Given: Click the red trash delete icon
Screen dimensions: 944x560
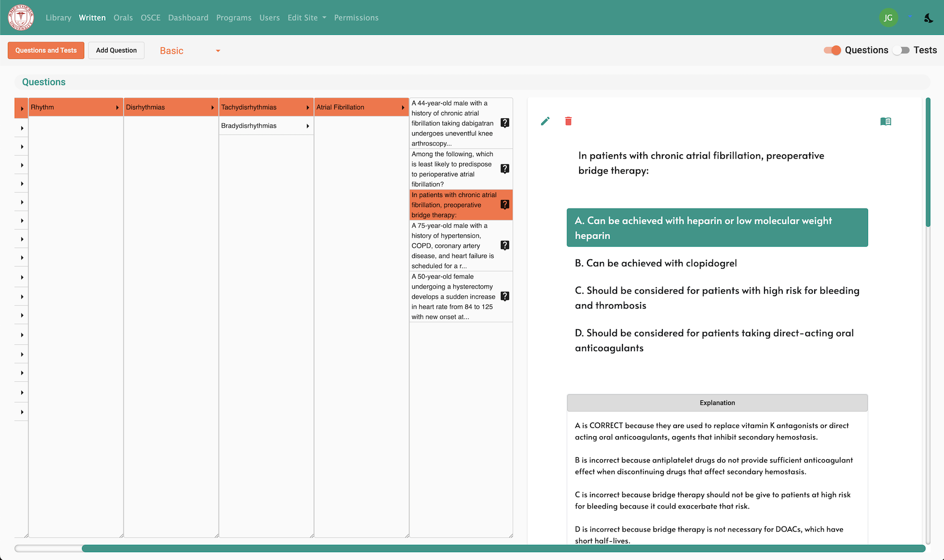Looking at the screenshot, I should coord(568,121).
